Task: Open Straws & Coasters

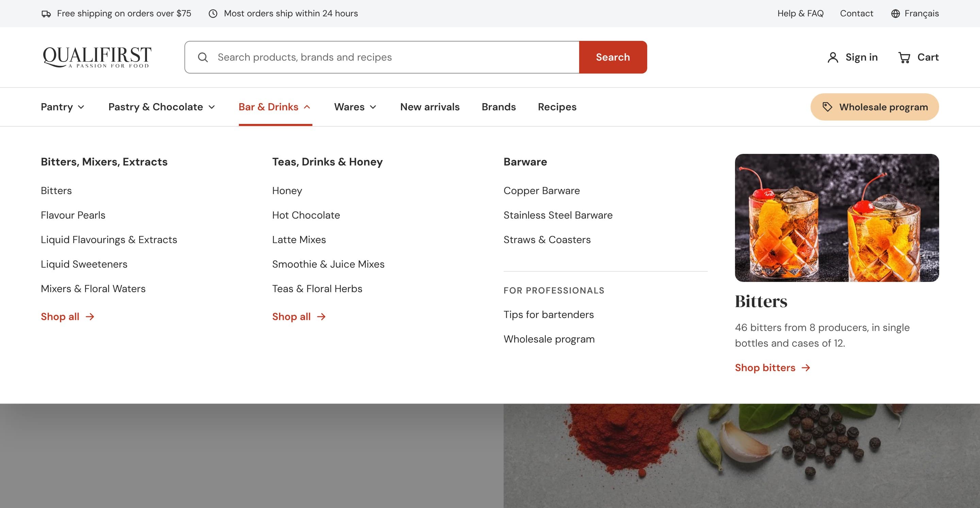Action: point(547,240)
